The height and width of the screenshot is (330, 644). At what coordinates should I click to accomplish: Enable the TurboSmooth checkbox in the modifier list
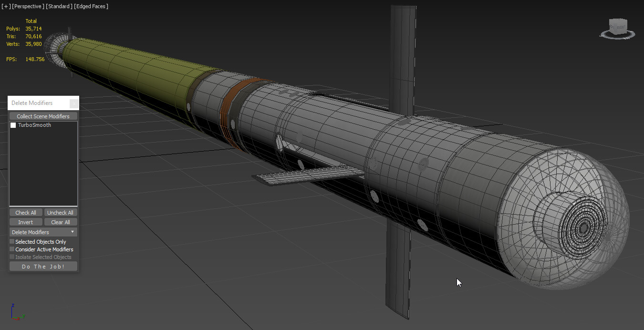tap(13, 125)
